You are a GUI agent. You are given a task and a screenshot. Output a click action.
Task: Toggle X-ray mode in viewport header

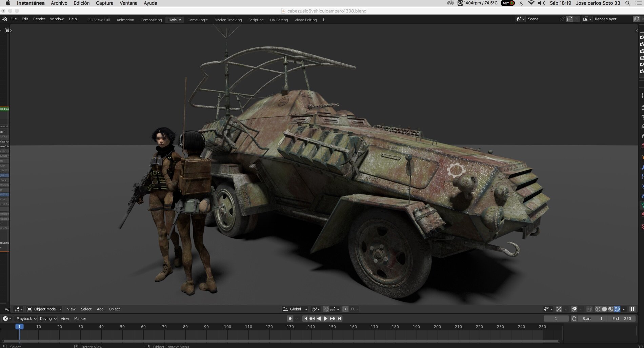pos(589,309)
